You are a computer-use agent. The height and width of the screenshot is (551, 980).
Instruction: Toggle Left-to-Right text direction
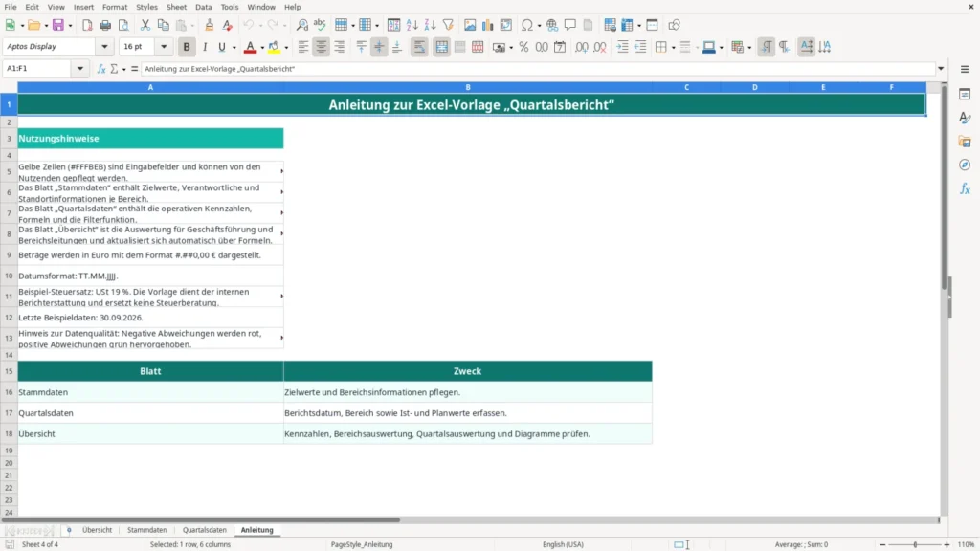coord(767,47)
